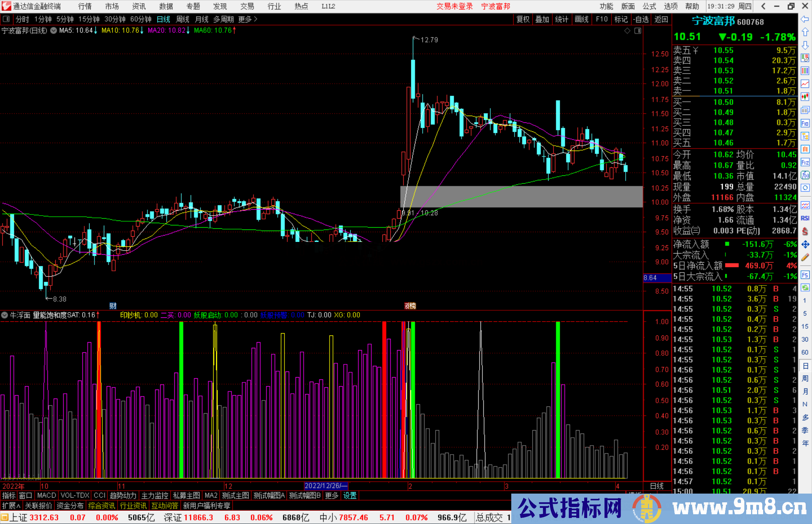Click the 设置 link in indicator bar
The width and height of the screenshot is (812, 524).
[x=350, y=495]
